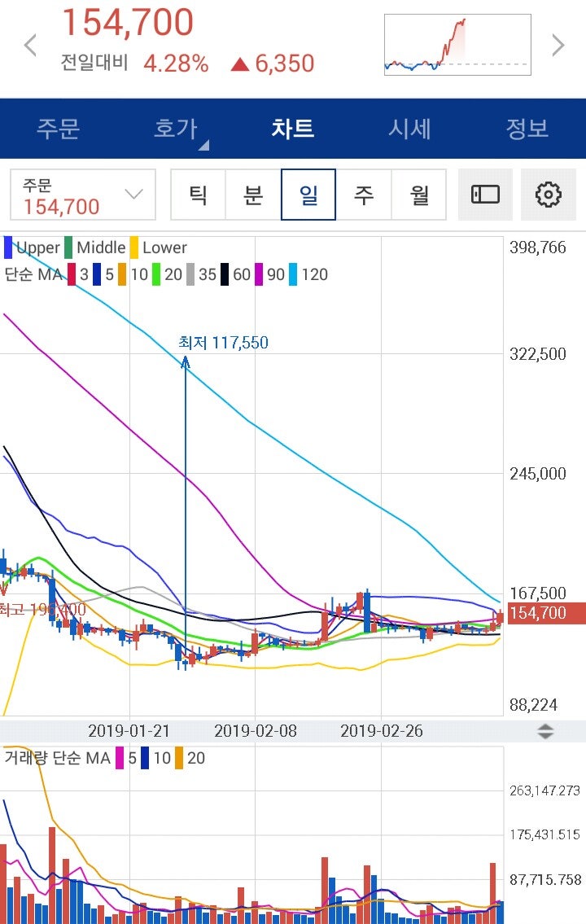This screenshot has height=924, width=586.
Task: Tap the 단순 MA legend label
Action: coord(33,274)
